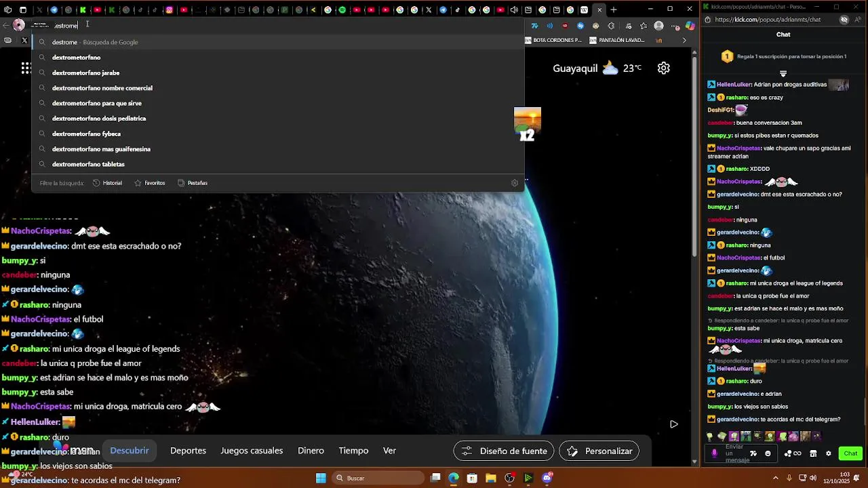Open the Copilot icon in Edge toolbar
Screen dimensions: 868x488
click(690, 26)
